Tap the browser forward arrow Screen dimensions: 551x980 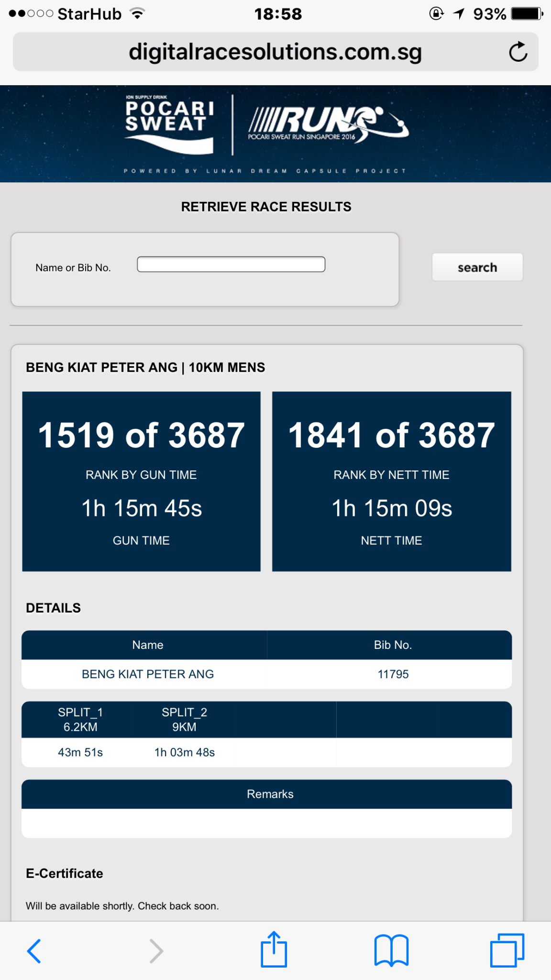point(156,950)
